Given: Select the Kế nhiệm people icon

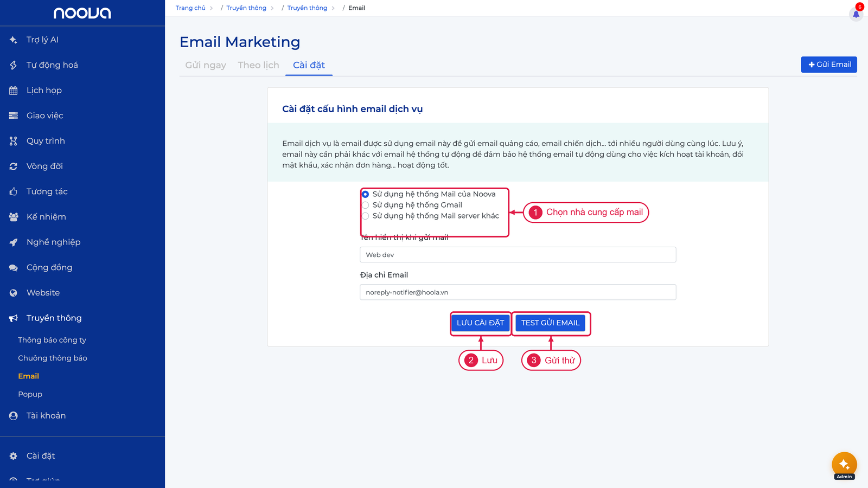Looking at the screenshot, I should pos(14,217).
